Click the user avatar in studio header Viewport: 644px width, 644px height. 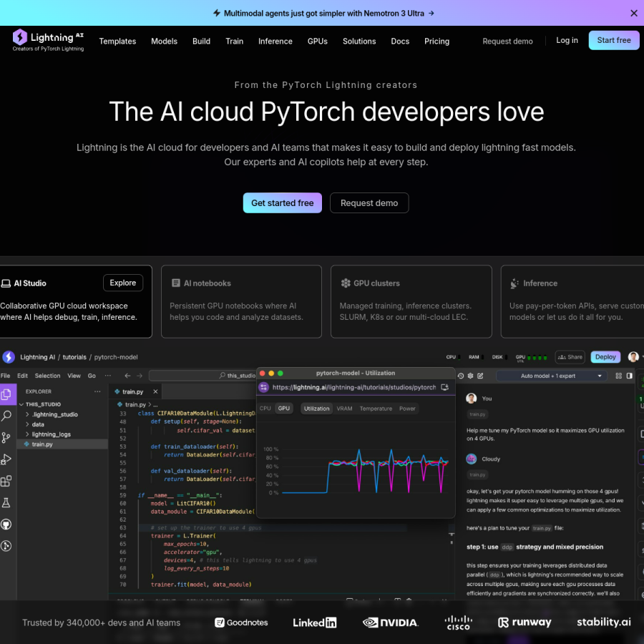[633, 357]
